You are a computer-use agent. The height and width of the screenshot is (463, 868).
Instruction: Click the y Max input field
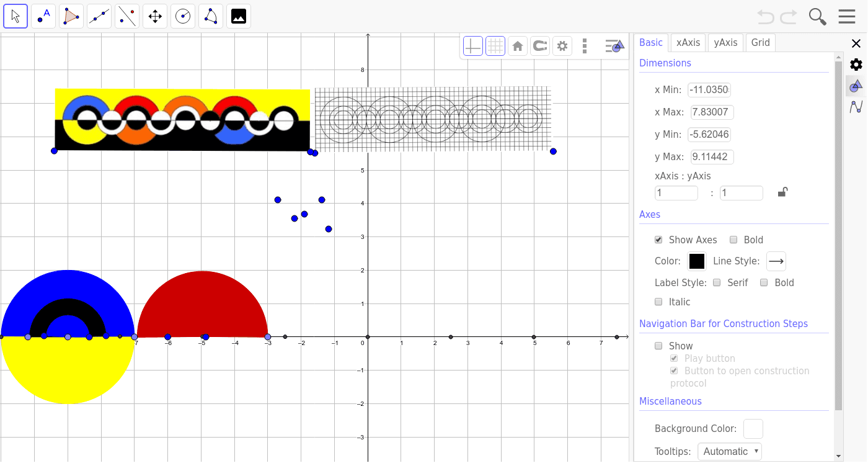pyautogui.click(x=712, y=157)
